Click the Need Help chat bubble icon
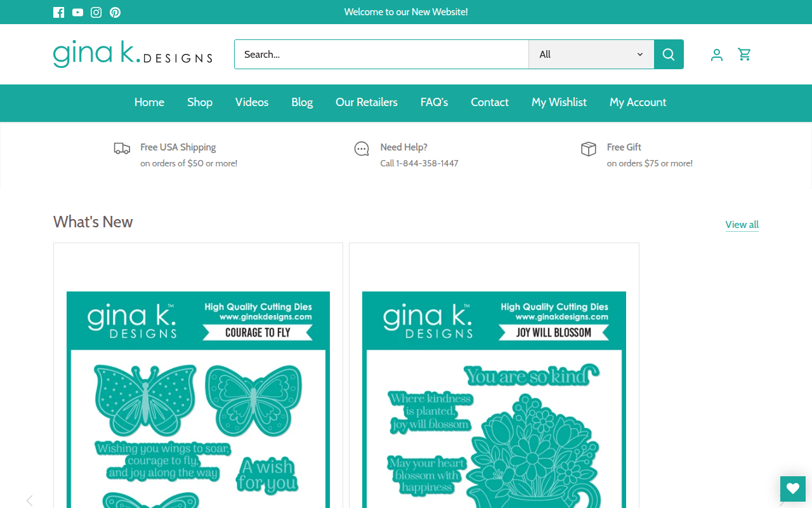Screen dimensions: 812x508 coord(362,149)
